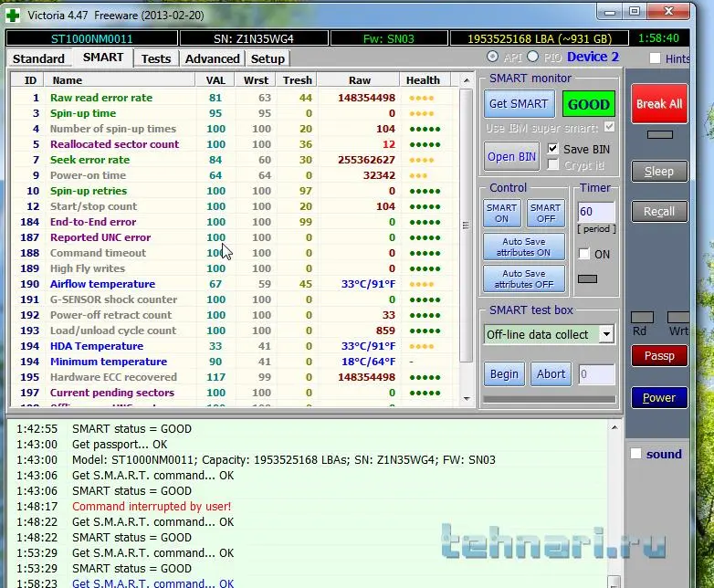Image resolution: width=714 pixels, height=588 pixels.
Task: Click the Get SMART button
Action: click(x=518, y=104)
